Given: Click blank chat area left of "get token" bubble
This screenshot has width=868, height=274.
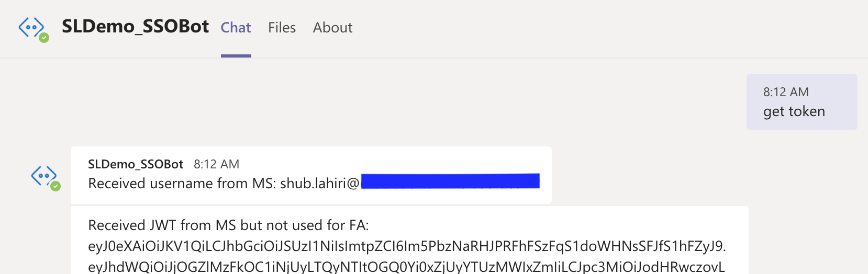Looking at the screenshot, I should (x=419, y=102).
